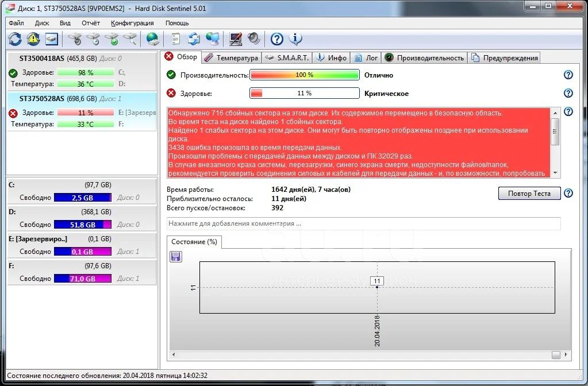Click the red status text scrollbar down arrow
The height and width of the screenshot is (386, 588).
click(555, 172)
